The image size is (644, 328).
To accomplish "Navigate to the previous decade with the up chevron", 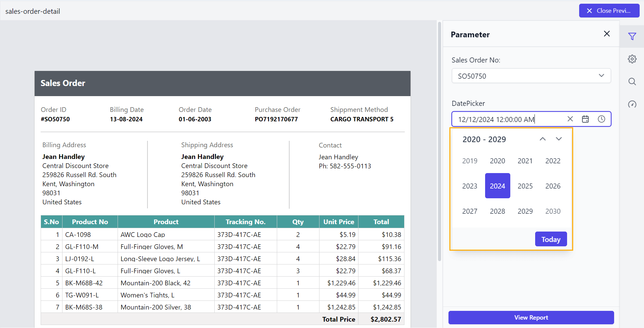I will (543, 138).
